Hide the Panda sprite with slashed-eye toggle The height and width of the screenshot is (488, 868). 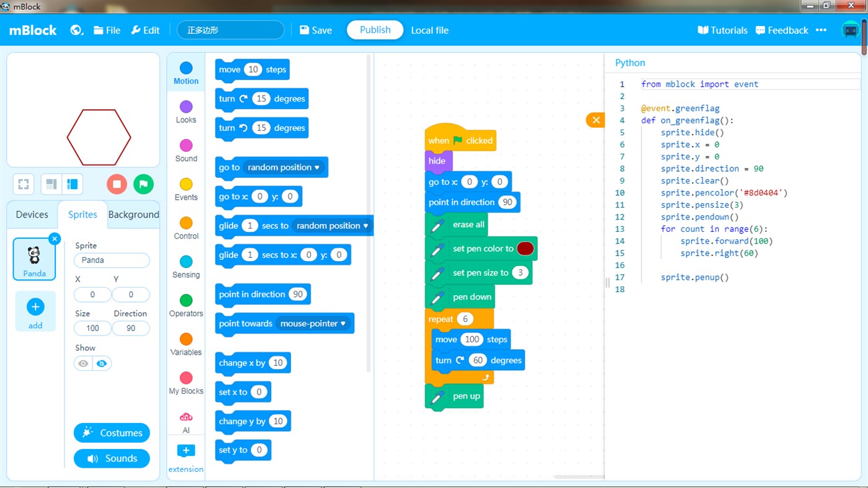(x=102, y=363)
